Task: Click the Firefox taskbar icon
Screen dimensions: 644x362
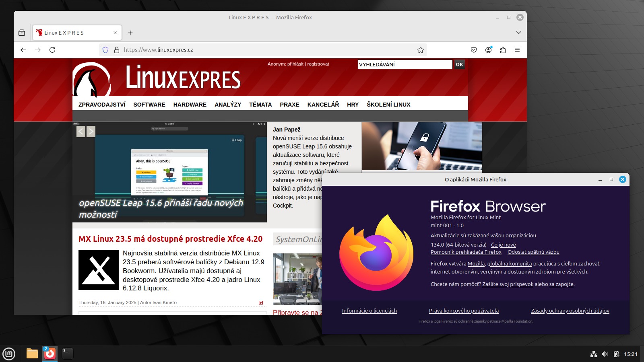Action: click(50, 354)
